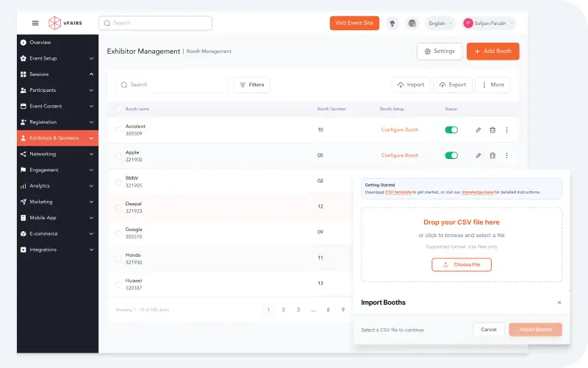
Task: Open Filters button
Action: coord(251,85)
